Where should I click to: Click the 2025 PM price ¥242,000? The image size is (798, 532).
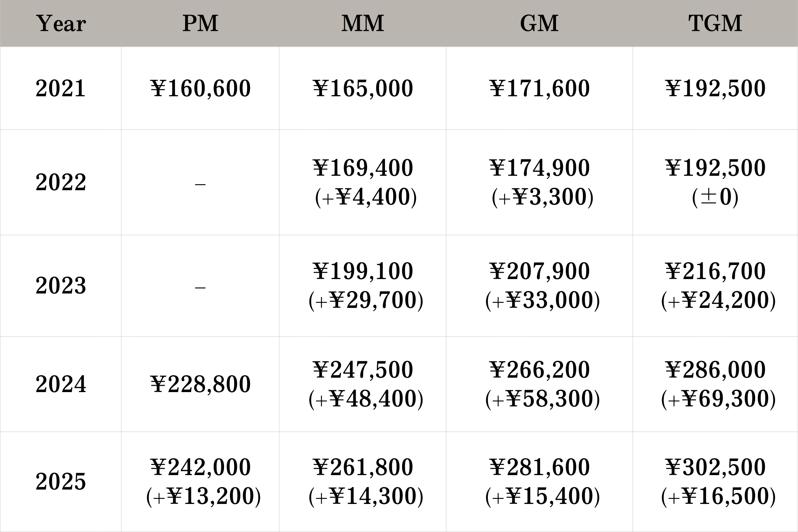(x=200, y=467)
